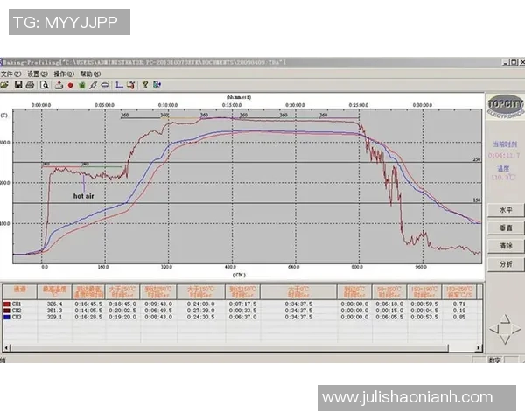Click the yellow question mark help icon
The height and width of the screenshot is (420, 525).
click(x=145, y=84)
